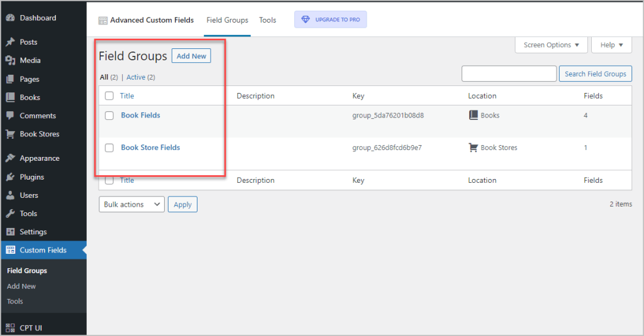The image size is (644, 336).
Task: Open the Book Store Fields link
Action: pyautogui.click(x=150, y=148)
